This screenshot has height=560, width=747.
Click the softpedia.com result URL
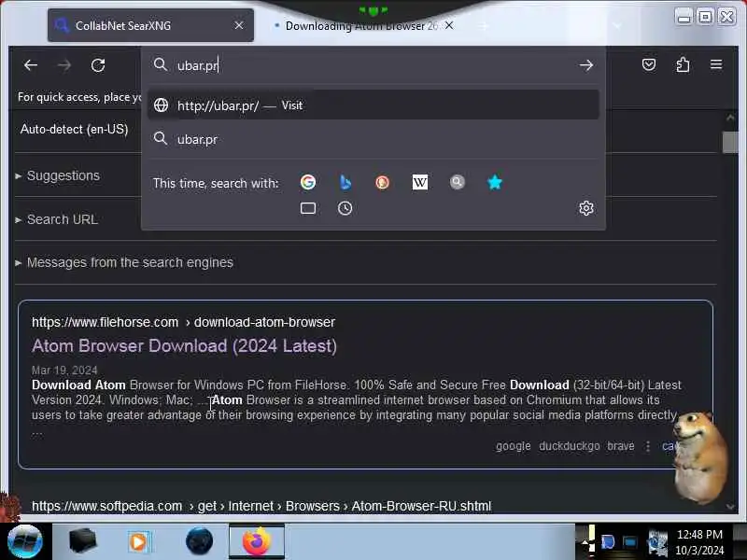pos(261,506)
